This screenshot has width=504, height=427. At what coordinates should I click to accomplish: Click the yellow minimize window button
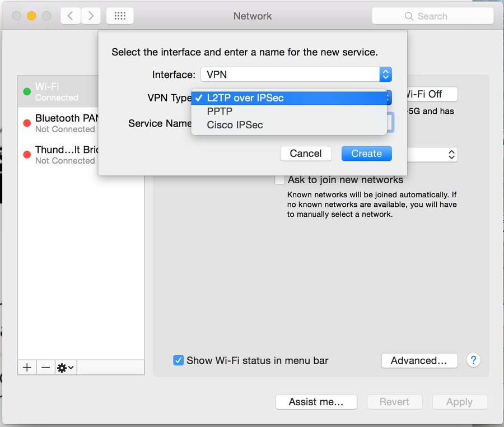point(31,16)
